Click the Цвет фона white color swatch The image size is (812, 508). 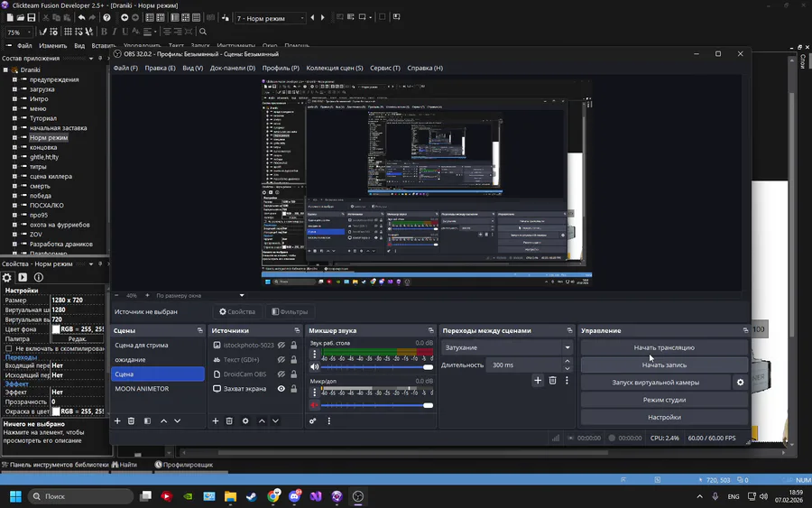tap(55, 329)
